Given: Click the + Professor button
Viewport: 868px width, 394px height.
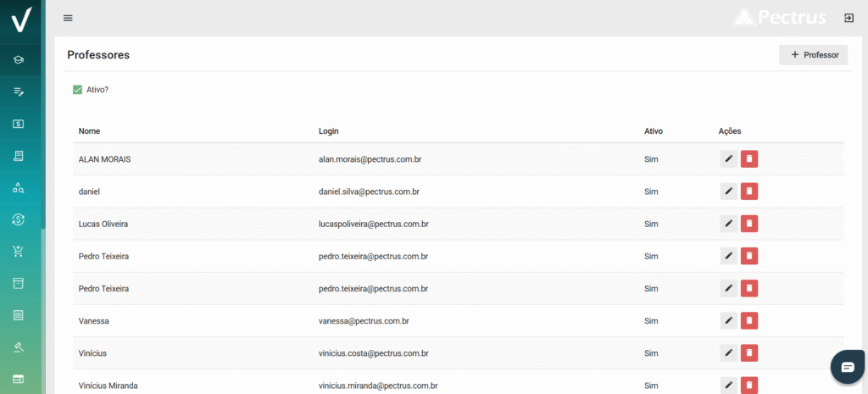Looking at the screenshot, I should tap(813, 55).
